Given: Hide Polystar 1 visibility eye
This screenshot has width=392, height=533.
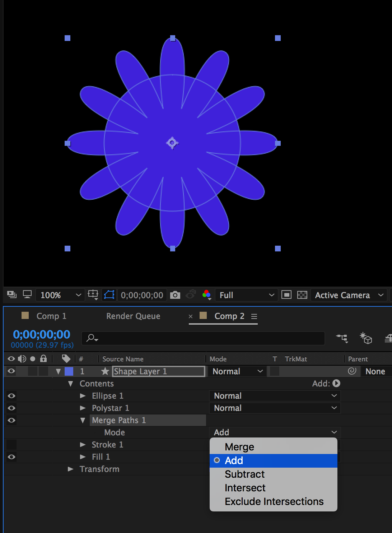Looking at the screenshot, I should pyautogui.click(x=11, y=408).
